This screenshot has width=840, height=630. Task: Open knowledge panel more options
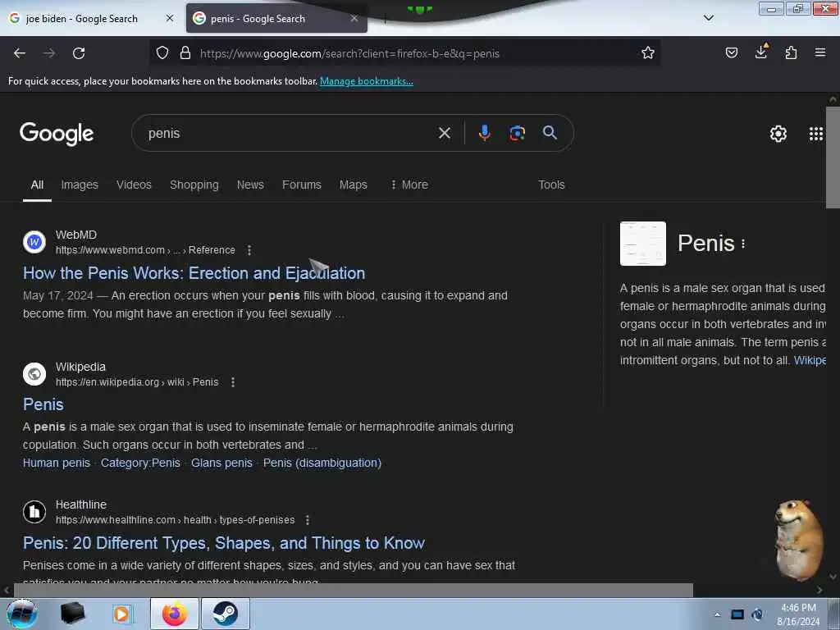[x=743, y=244]
